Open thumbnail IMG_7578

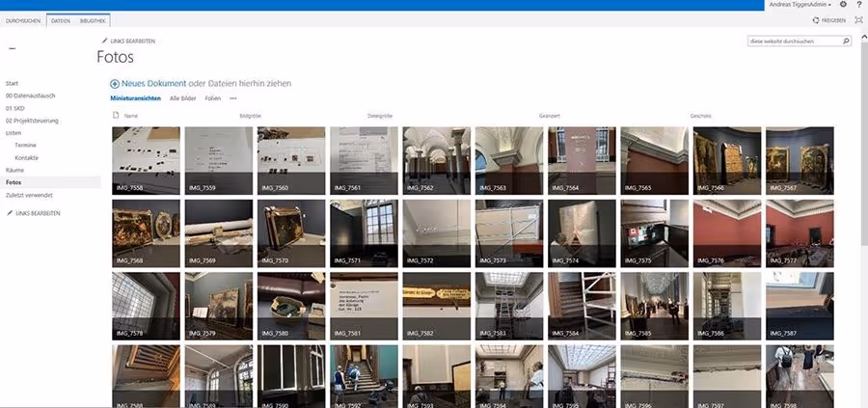(147, 306)
